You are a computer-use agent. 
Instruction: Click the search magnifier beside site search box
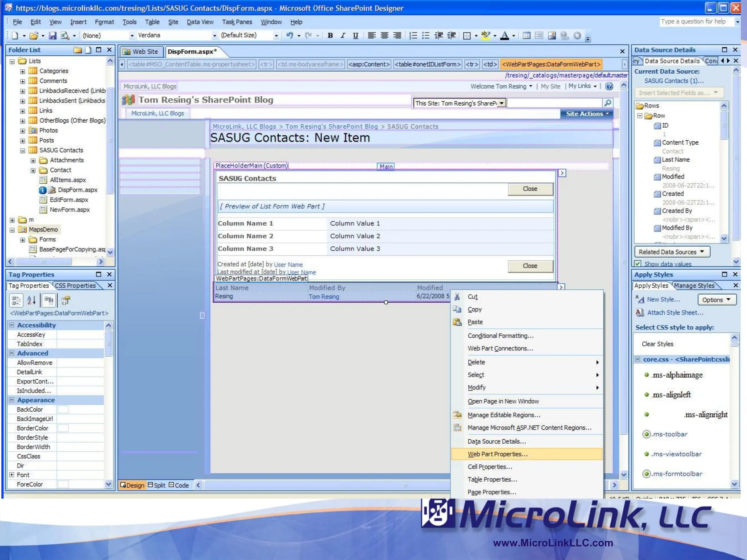608,103
